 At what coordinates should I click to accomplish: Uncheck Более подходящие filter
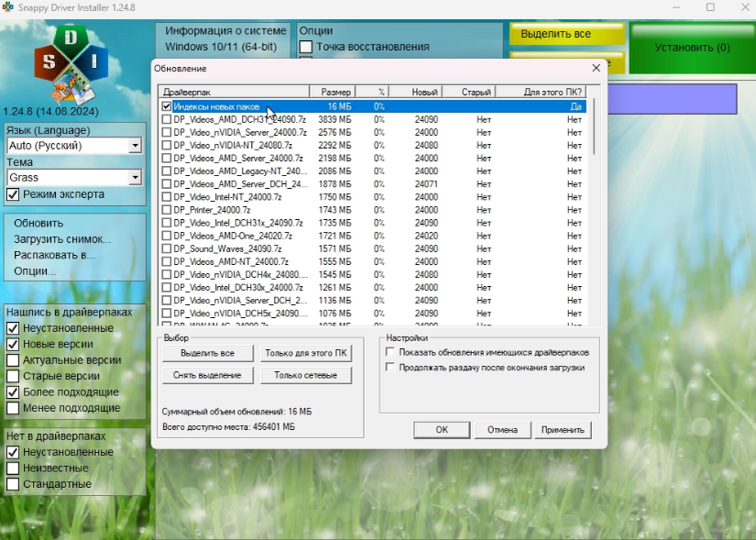coord(13,391)
